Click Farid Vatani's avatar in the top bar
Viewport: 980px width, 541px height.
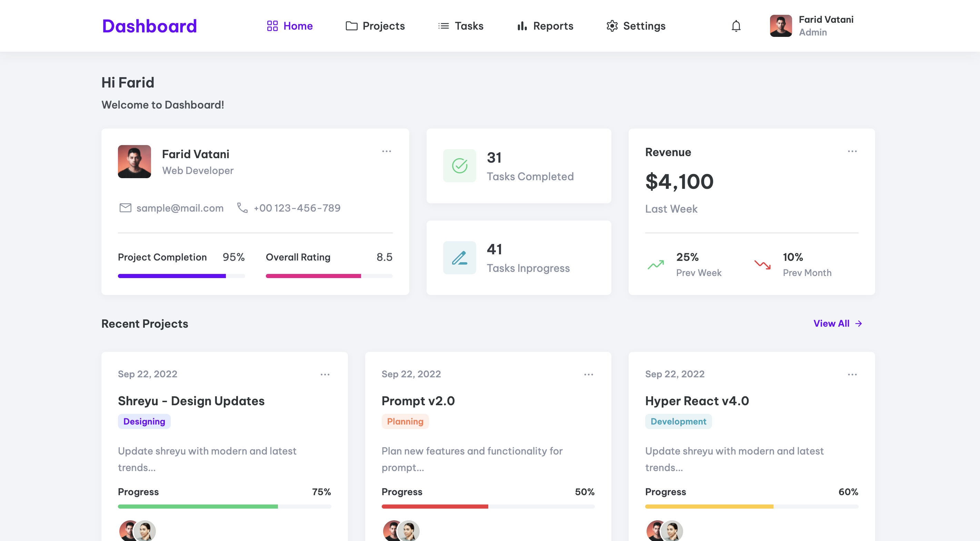click(x=780, y=26)
